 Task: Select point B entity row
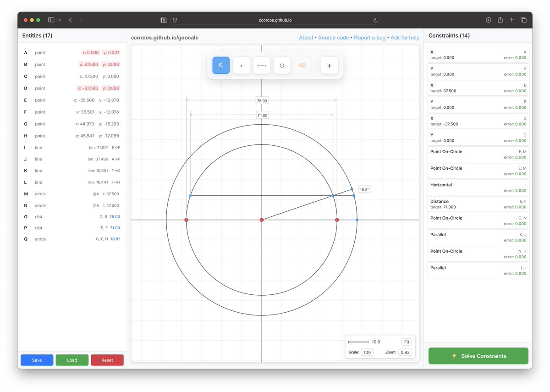(72, 64)
